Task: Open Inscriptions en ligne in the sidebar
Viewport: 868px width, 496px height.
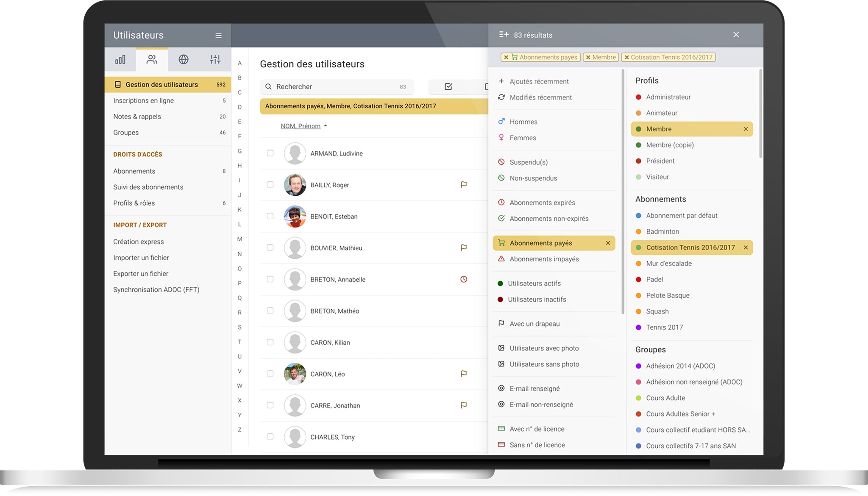Action: point(143,101)
